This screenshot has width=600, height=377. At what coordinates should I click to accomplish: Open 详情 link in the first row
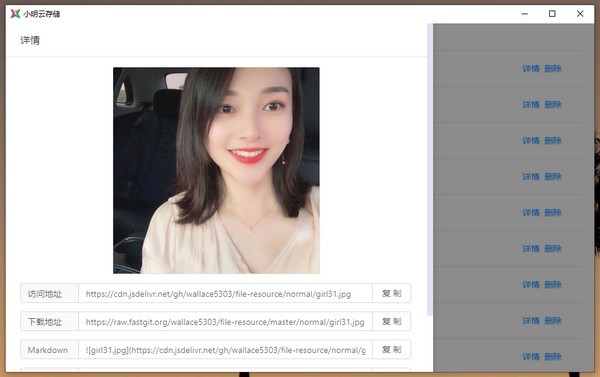531,69
